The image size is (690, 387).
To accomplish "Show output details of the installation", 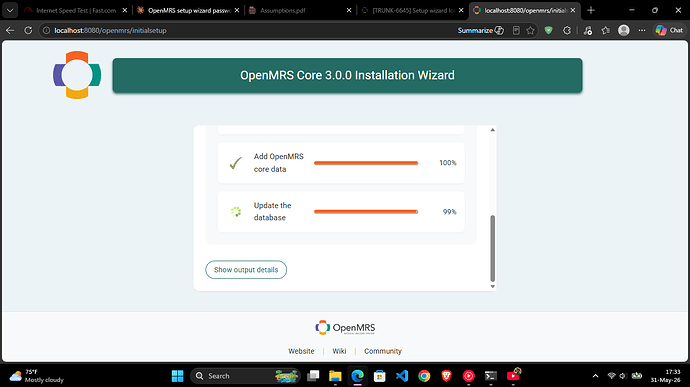I will (246, 270).
